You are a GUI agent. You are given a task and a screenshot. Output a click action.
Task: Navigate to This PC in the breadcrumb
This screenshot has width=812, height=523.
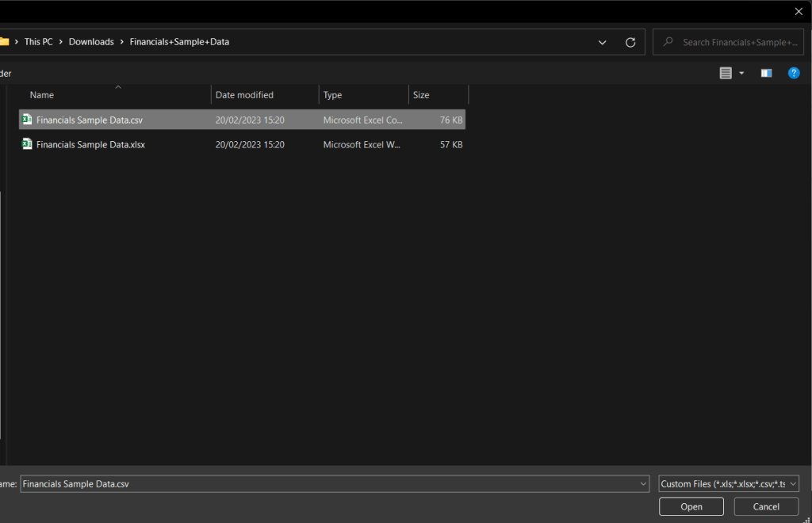[x=38, y=42]
